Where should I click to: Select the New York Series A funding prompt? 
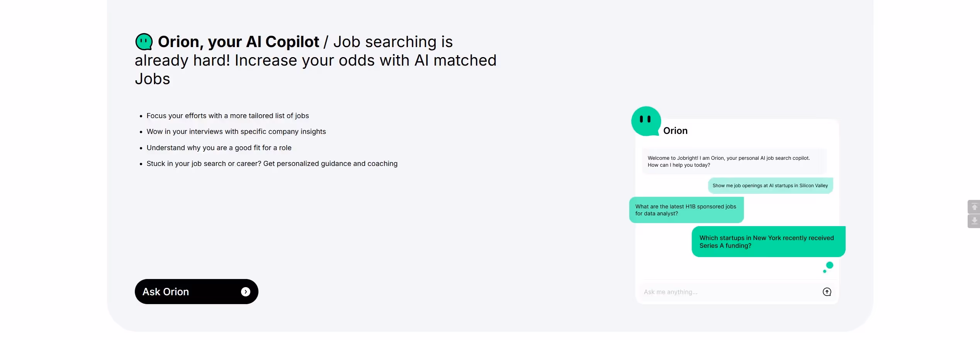coord(768,242)
